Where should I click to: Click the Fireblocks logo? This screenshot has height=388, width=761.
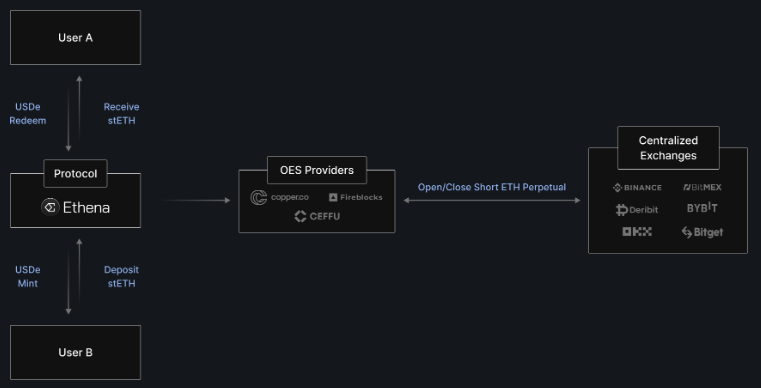(356, 197)
